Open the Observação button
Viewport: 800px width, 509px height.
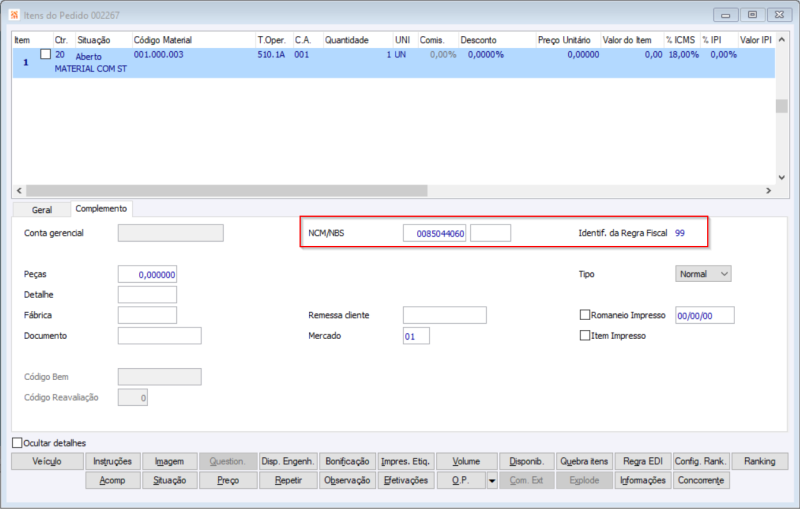347,480
